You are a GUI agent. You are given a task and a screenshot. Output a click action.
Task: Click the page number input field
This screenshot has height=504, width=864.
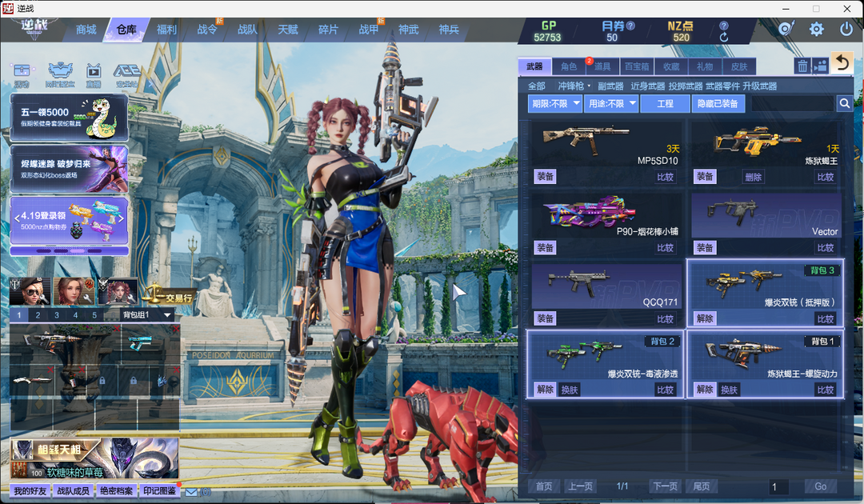(x=778, y=486)
